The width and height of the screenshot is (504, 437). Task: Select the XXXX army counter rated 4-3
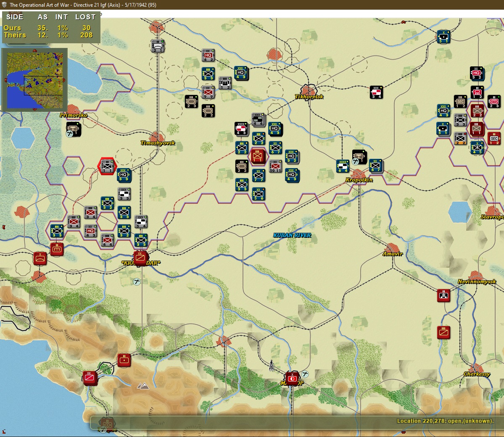(241, 129)
